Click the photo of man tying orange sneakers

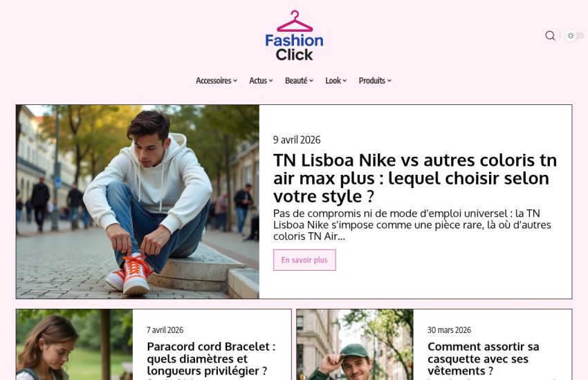pyautogui.click(x=138, y=202)
